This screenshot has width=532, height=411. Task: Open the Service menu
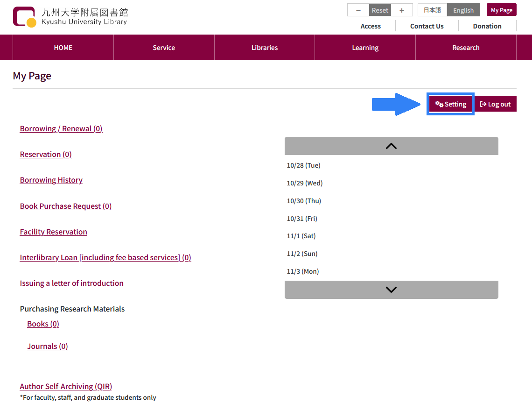(164, 48)
